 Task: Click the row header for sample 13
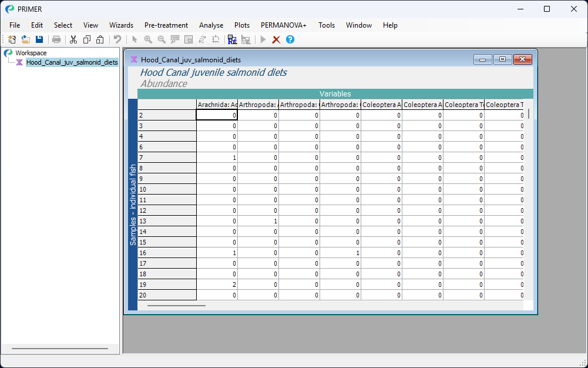[x=167, y=221]
